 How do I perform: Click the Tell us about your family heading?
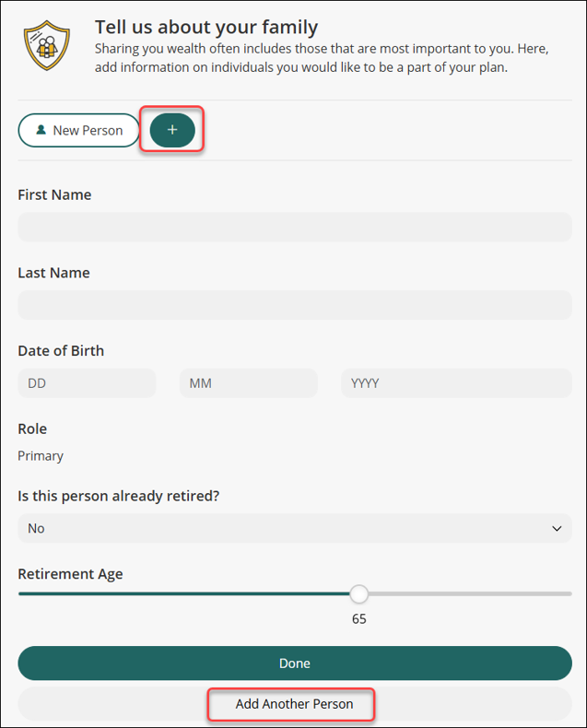point(206,28)
